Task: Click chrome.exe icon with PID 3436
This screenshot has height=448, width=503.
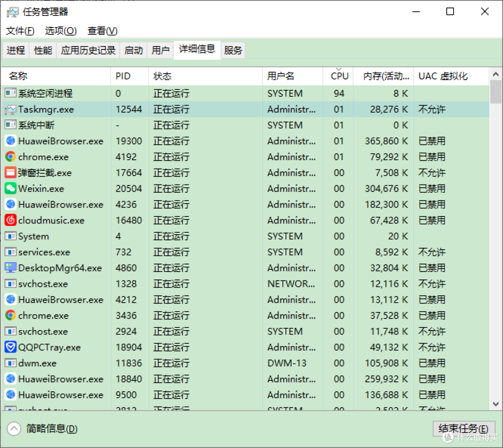Action: (x=10, y=316)
